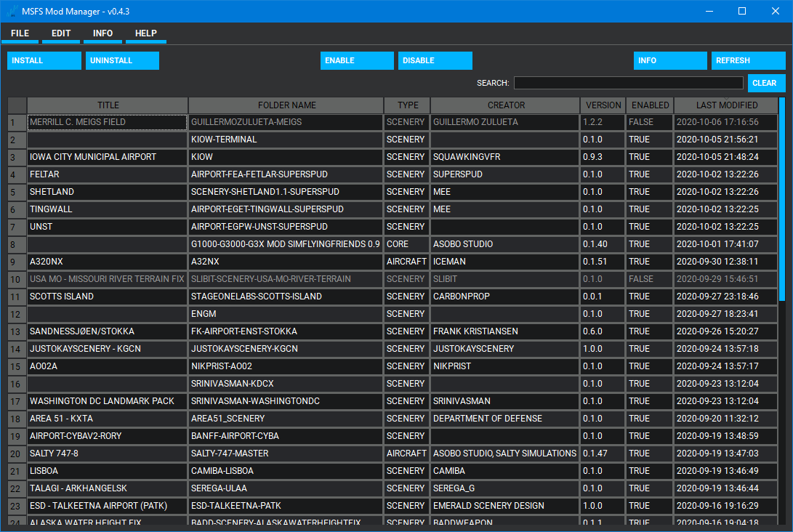Select the SCOTTS ISLAND title cell
This screenshot has height=532, width=793.
point(108,297)
